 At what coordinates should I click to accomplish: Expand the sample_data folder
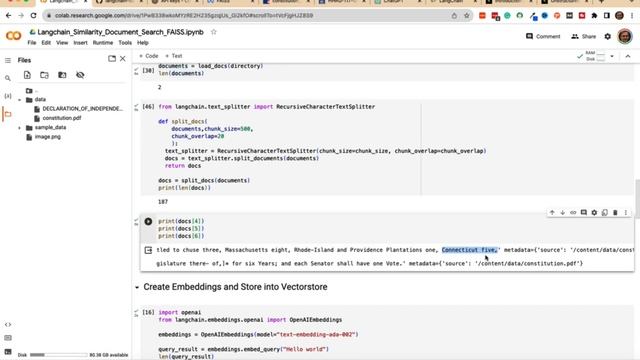pyautogui.click(x=19, y=128)
